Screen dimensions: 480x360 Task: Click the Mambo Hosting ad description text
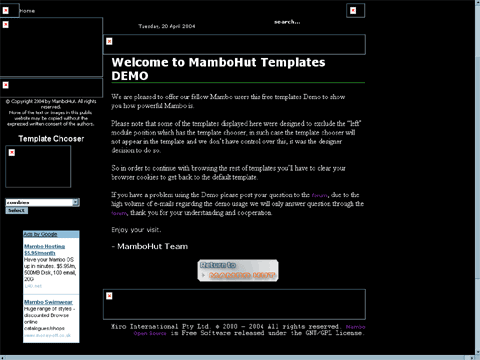pyautogui.click(x=50, y=269)
